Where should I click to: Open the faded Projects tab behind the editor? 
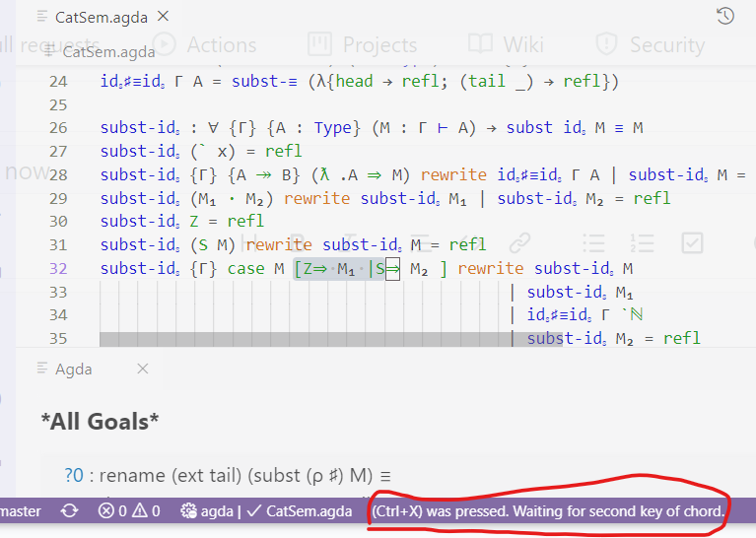point(363,45)
